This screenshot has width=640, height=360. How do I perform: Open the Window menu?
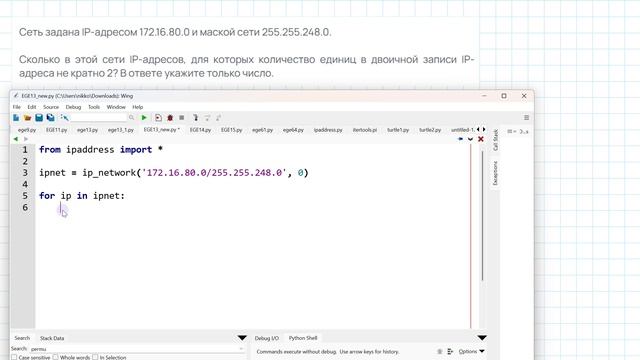[x=116, y=107]
